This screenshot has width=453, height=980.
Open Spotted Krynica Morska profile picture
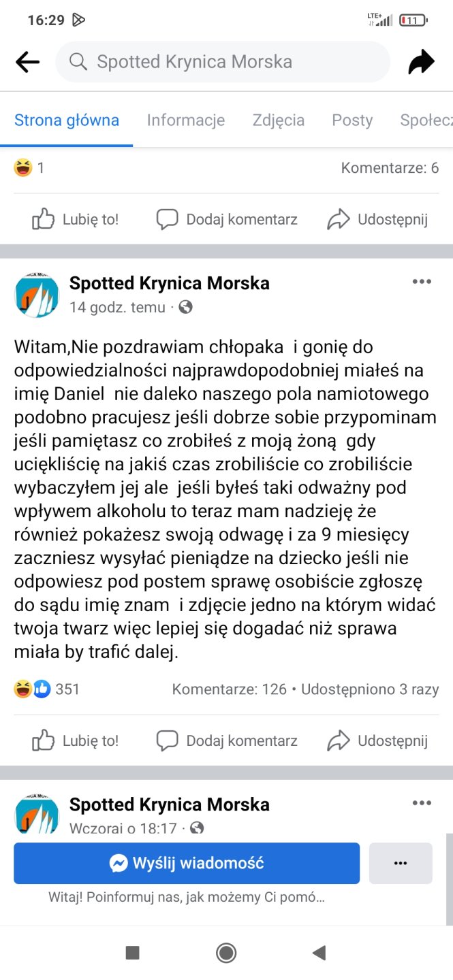click(x=37, y=295)
